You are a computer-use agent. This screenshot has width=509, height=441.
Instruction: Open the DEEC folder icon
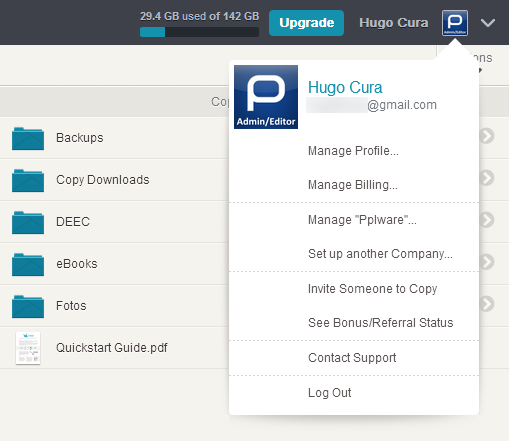[x=28, y=223]
